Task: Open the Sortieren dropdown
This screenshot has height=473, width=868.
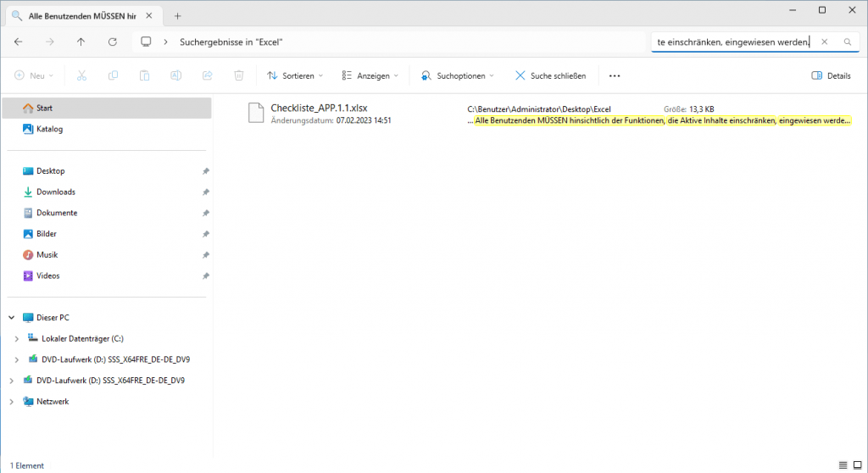Action: pos(295,75)
